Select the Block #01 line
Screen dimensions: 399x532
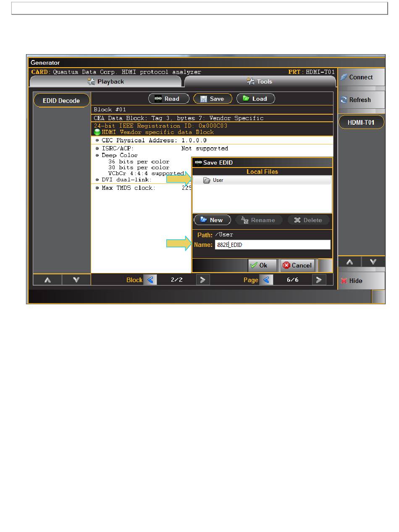pyautogui.click(x=212, y=110)
